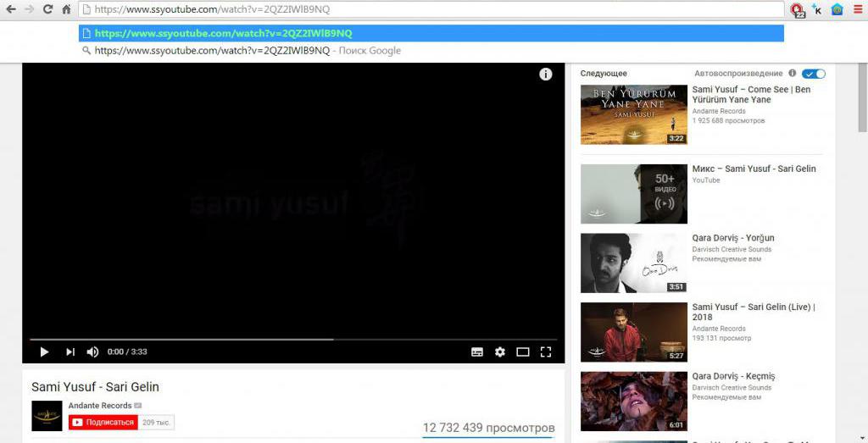Go back with browser back arrow
Image resolution: width=868 pixels, height=443 pixels.
pos(10,9)
